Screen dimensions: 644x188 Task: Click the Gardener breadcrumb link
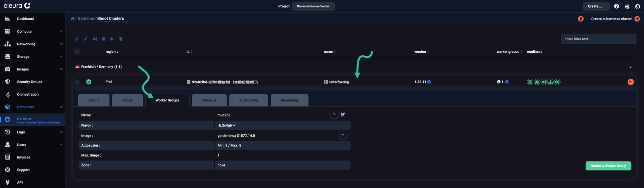pyautogui.click(x=86, y=18)
